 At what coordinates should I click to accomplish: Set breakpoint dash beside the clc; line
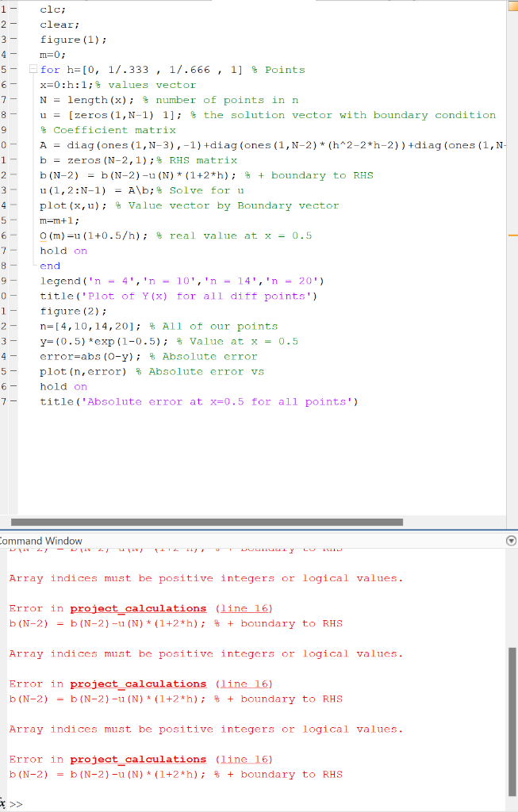tap(13, 10)
